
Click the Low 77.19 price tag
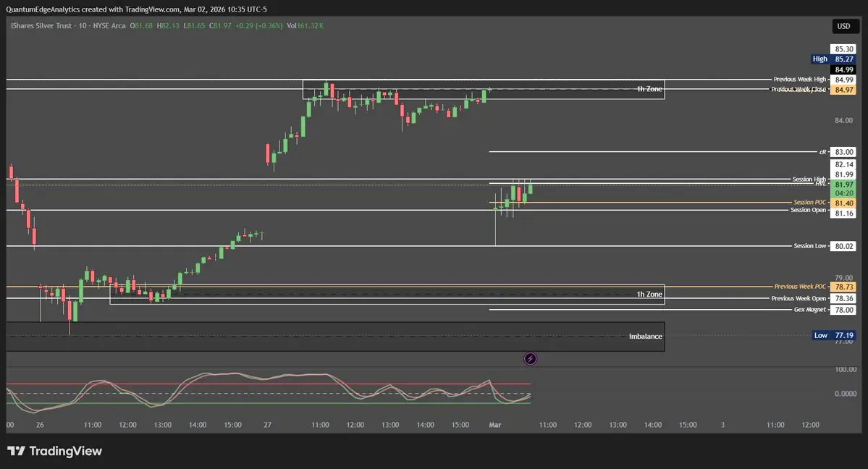point(834,336)
